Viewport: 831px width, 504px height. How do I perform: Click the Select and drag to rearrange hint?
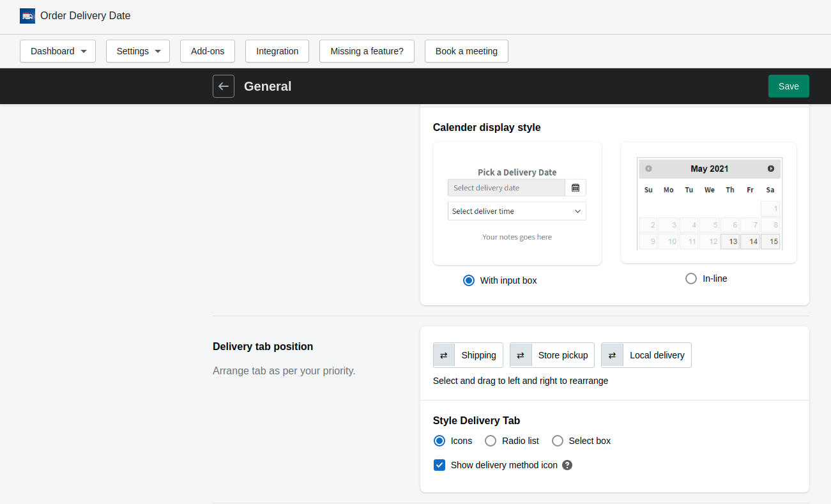click(x=521, y=381)
